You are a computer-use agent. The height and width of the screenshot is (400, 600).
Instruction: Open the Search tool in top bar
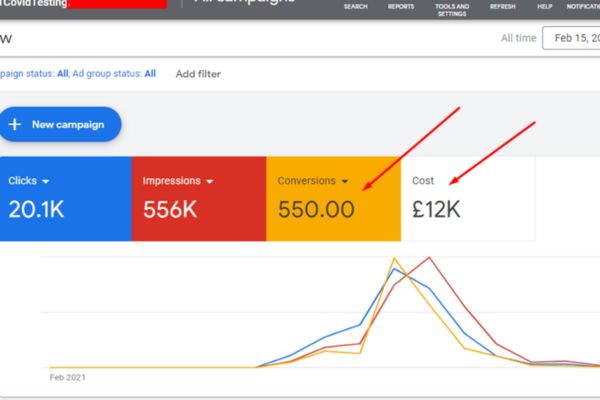pyautogui.click(x=355, y=7)
